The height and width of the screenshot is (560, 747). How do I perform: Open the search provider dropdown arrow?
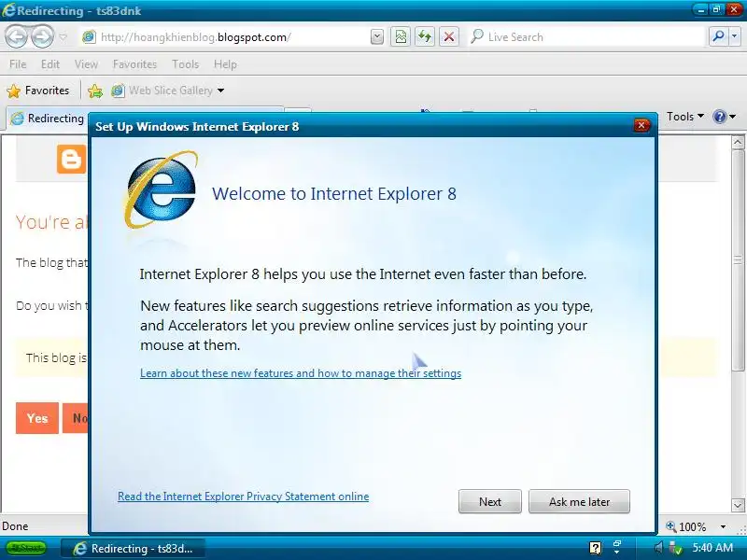click(x=735, y=36)
